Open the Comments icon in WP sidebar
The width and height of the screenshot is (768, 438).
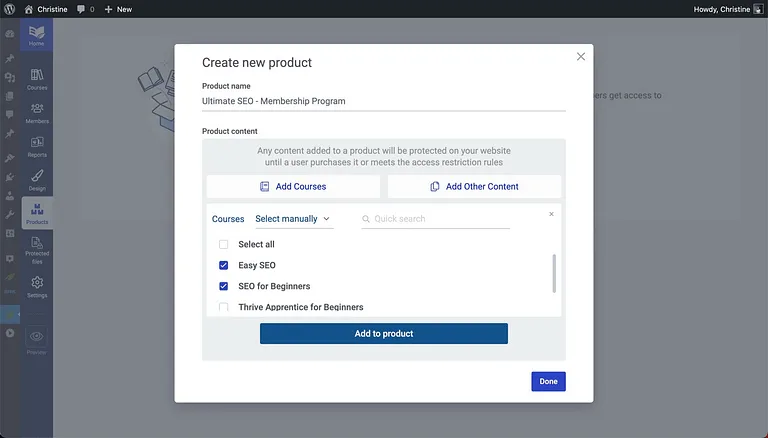point(9,115)
